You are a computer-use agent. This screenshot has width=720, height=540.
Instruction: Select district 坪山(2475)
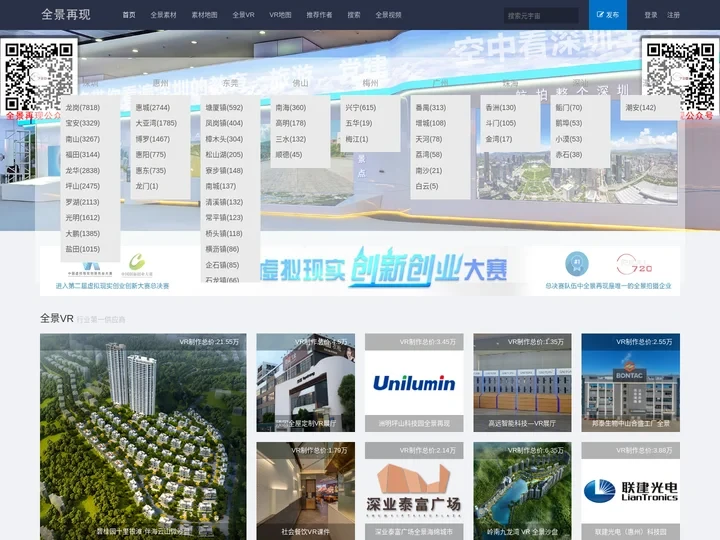coord(83,186)
